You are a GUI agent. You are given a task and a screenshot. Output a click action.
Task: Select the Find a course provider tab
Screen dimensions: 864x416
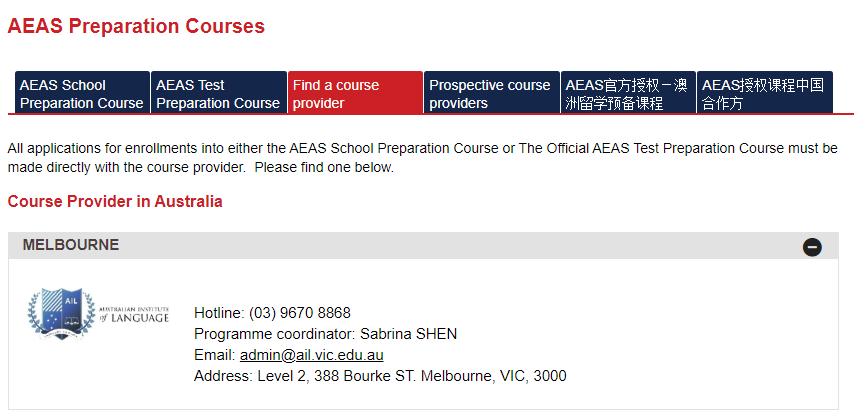(355, 93)
